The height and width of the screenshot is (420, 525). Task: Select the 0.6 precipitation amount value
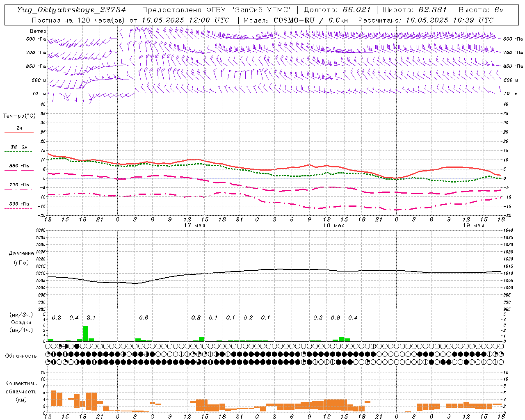144,318
